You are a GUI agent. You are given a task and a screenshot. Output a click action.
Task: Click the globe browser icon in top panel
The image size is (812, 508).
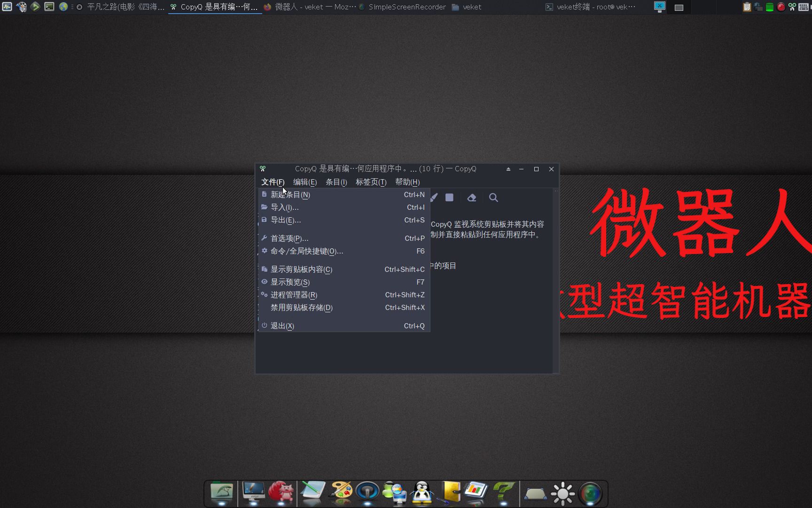click(x=63, y=7)
